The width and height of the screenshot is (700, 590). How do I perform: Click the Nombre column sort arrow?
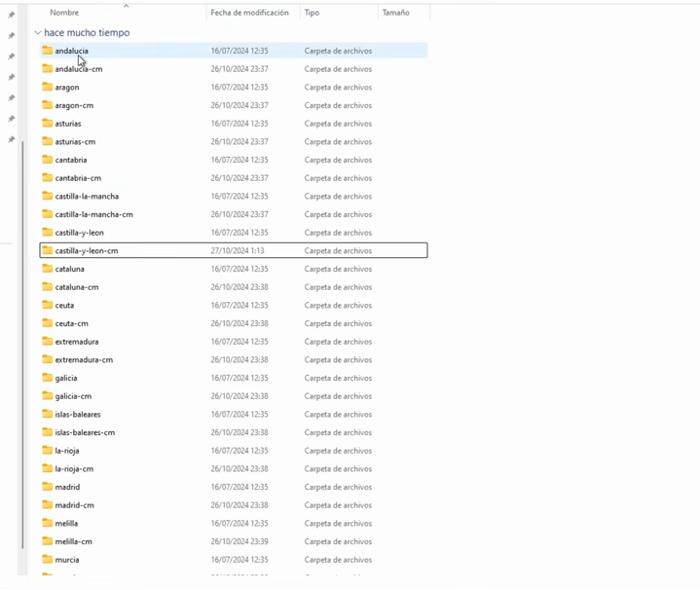(126, 6)
